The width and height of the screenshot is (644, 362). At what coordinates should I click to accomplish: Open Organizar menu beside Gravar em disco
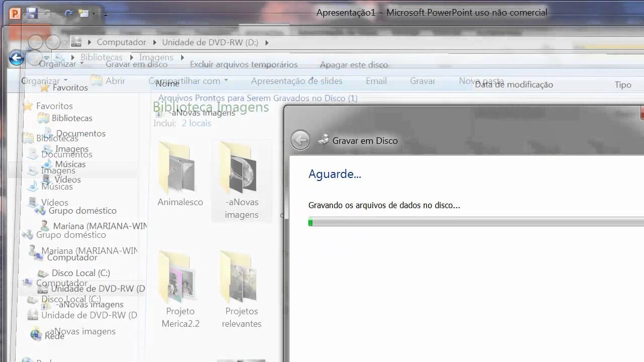tap(61, 64)
